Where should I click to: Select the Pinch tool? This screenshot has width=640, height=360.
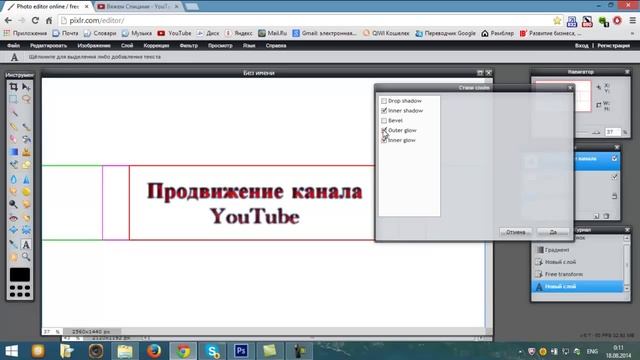26,230
